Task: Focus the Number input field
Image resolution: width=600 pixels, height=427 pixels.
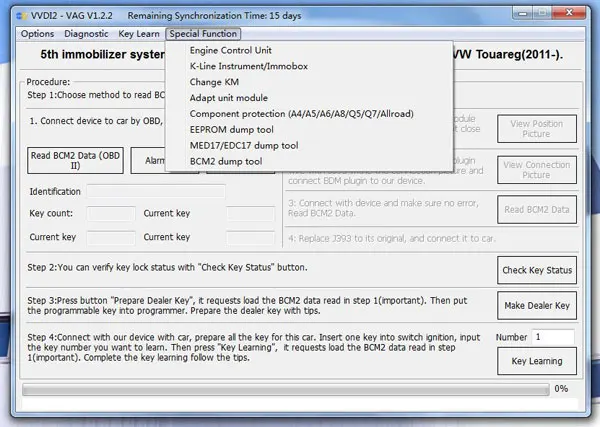Action: tap(553, 337)
